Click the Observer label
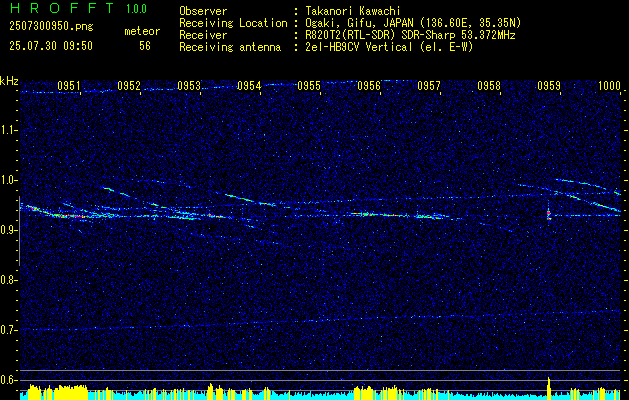 (x=203, y=11)
